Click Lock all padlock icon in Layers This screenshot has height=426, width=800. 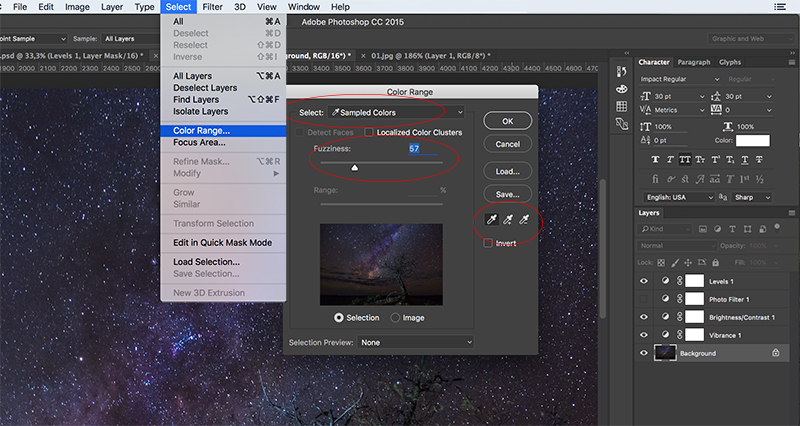[716, 263]
